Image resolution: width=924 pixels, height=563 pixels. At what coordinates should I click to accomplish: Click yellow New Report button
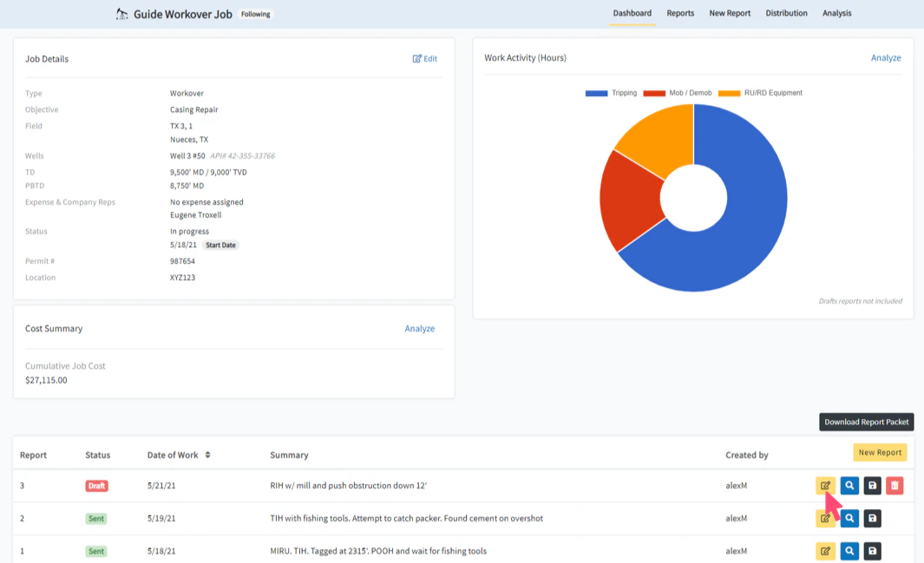tap(880, 452)
